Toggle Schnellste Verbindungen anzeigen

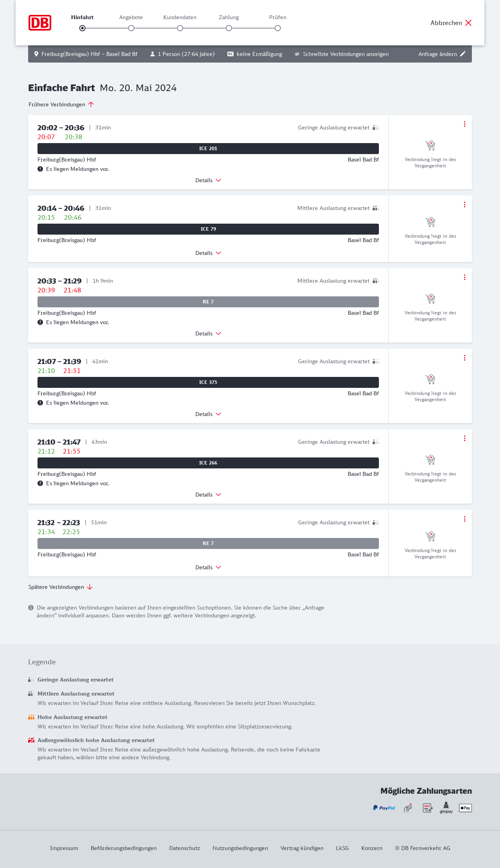pos(342,54)
